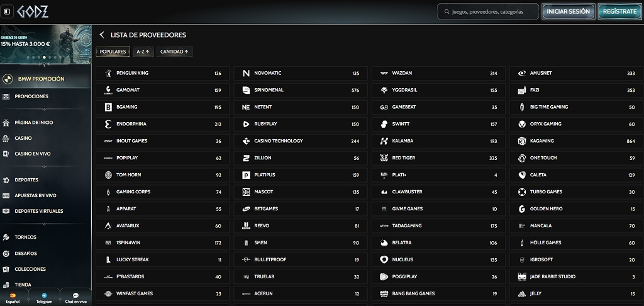Viewport: 644px width, 306px height.
Task: Click the GODZ logo
Action: click(33, 11)
